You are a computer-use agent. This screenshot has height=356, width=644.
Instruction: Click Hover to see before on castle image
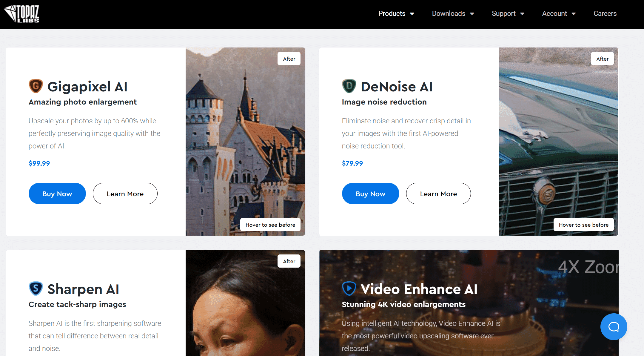270,225
